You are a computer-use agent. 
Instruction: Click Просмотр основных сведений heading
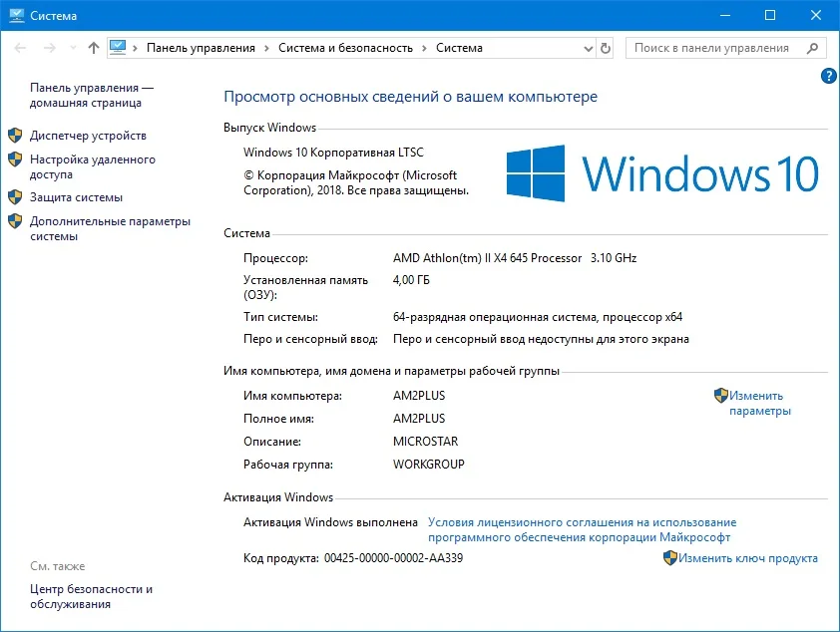(x=410, y=97)
